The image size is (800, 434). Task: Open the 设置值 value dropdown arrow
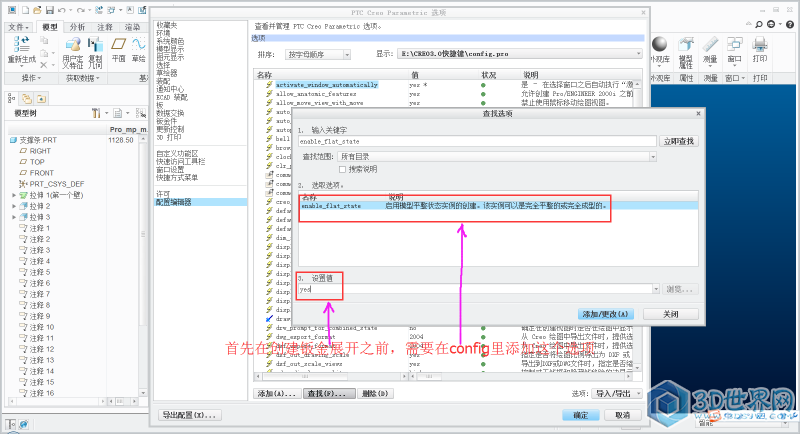pos(656,289)
